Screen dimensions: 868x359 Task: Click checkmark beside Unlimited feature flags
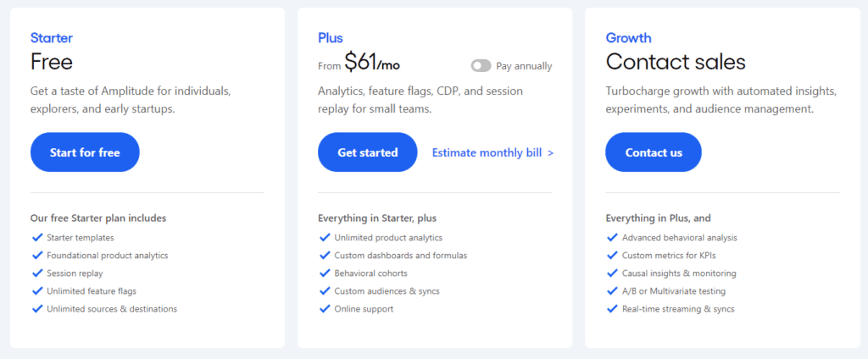(36, 291)
